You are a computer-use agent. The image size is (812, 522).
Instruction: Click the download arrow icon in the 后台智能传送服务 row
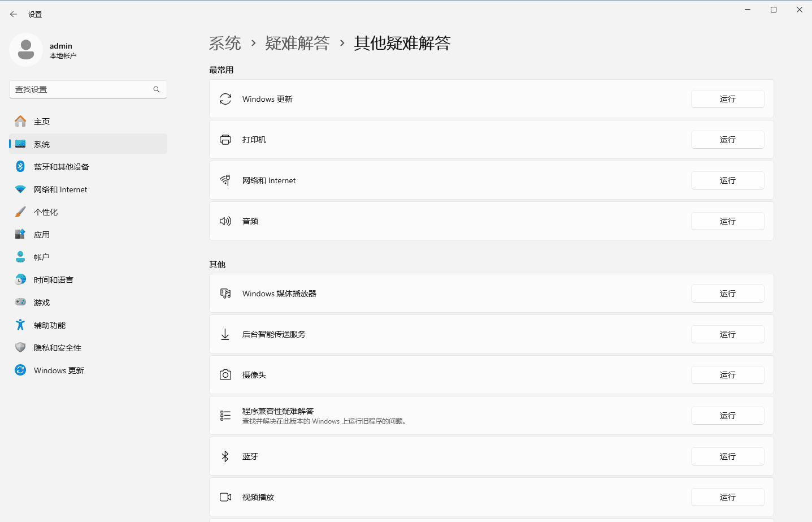[x=225, y=334]
